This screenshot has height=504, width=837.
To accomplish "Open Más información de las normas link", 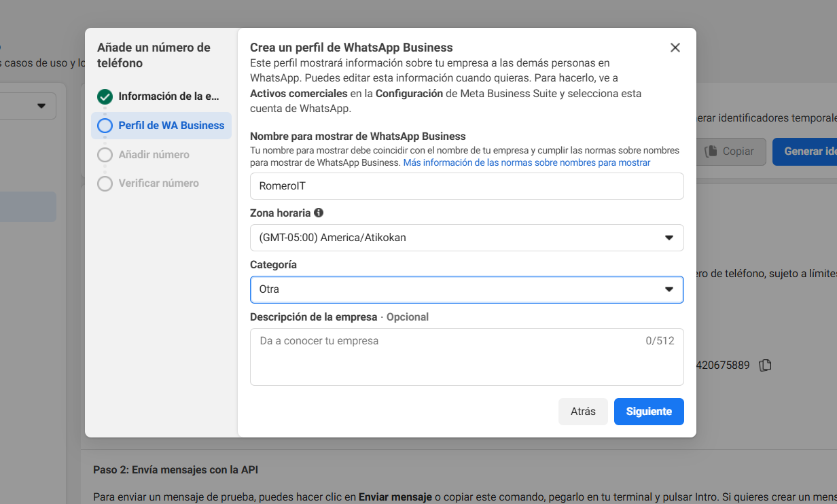I will click(x=527, y=163).
